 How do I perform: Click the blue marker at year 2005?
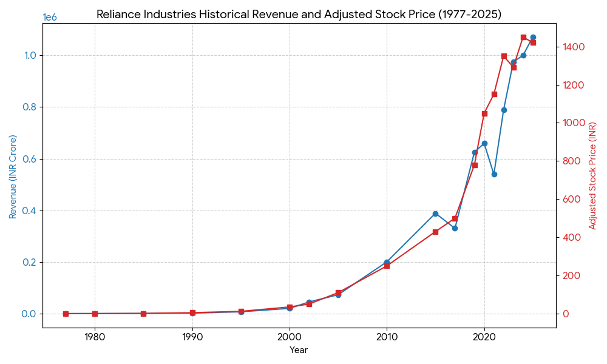click(339, 295)
